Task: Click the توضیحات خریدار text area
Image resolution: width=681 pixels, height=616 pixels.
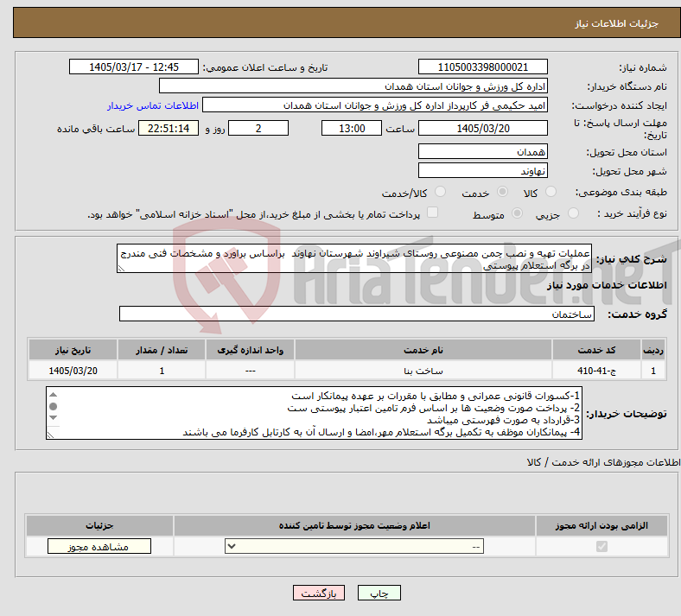Action: [314, 413]
